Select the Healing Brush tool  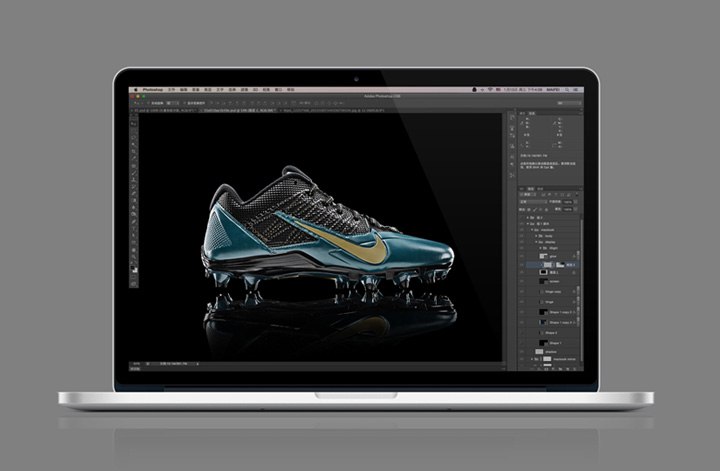click(135, 165)
